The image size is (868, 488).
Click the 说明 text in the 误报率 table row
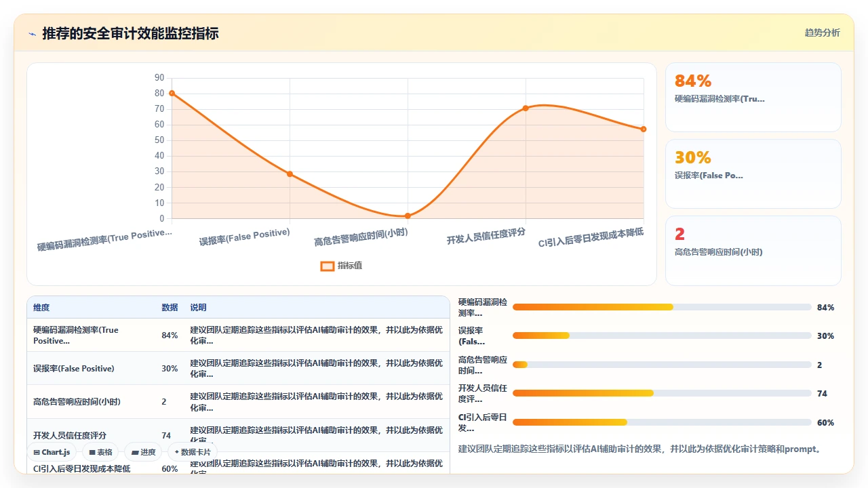(317, 369)
